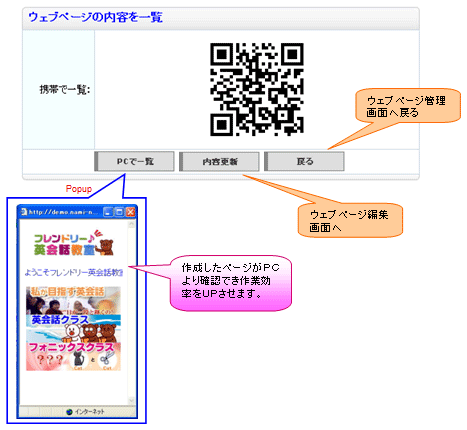The height and width of the screenshot is (430, 467).
Task: Open the フォニックスクラス banner in popup
Action: point(73,357)
